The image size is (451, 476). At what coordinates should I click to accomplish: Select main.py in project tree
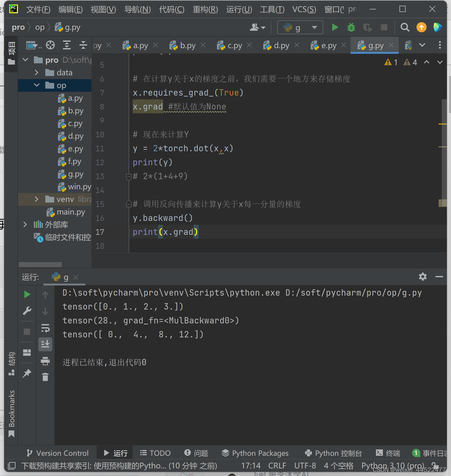point(66,212)
